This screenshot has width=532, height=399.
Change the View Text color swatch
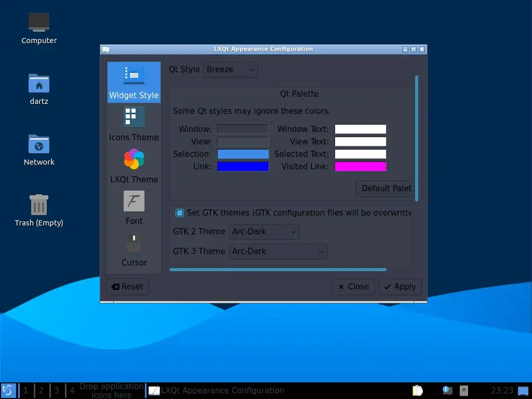tap(361, 141)
